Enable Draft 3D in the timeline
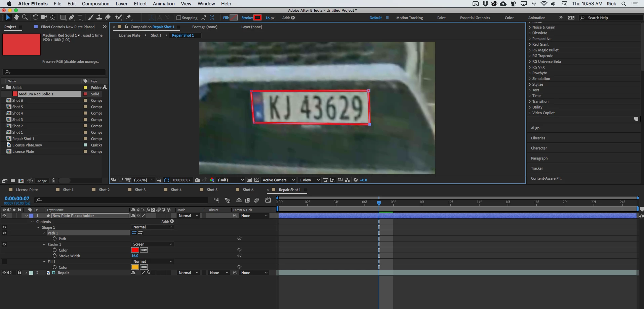The image size is (644, 309). pyautogui.click(x=228, y=200)
